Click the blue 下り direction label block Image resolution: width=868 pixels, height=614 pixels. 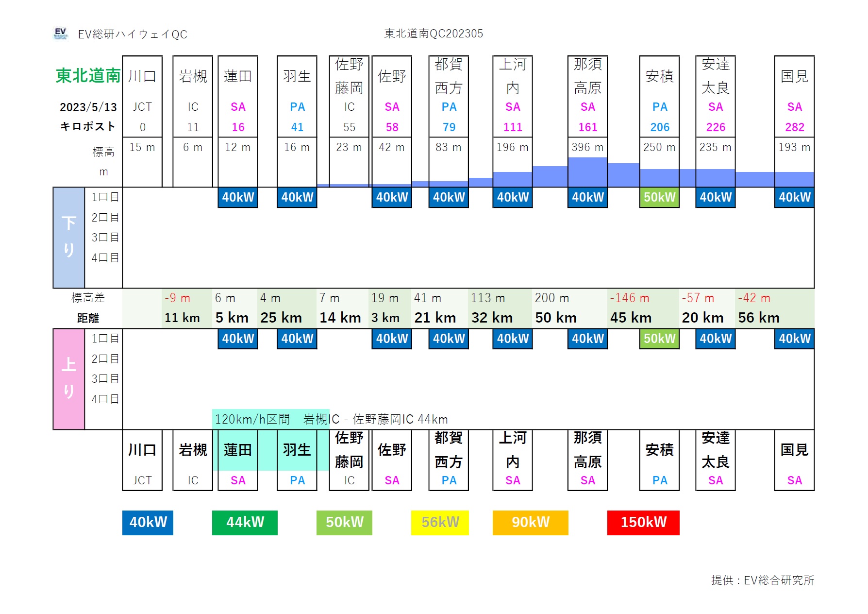68,238
